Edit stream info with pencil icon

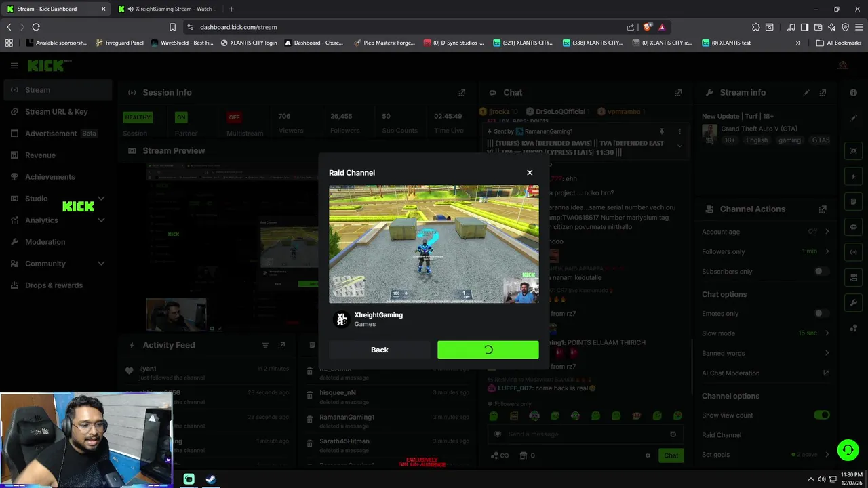[x=806, y=93]
